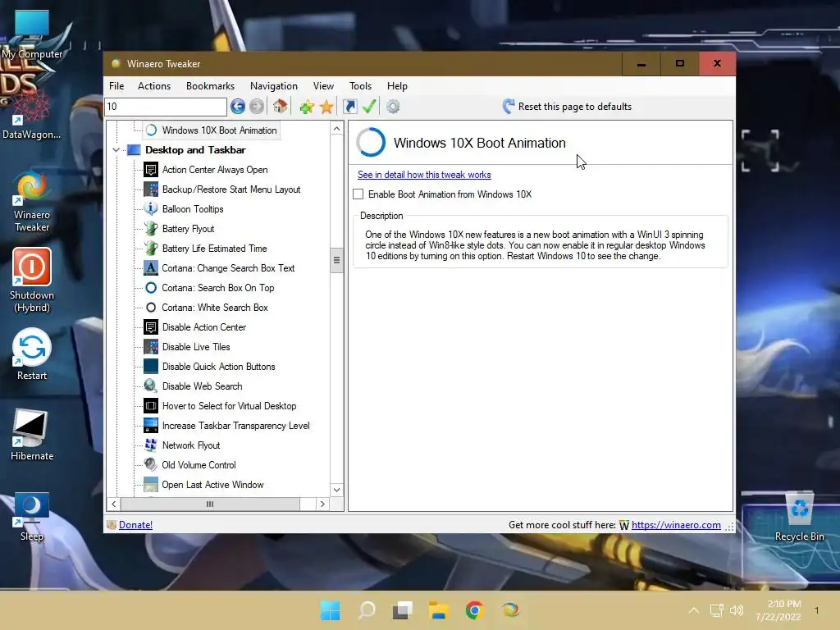This screenshot has width=840, height=630.
Task: Click the Cortana: Change Search Box Text icon
Action: coord(151,268)
